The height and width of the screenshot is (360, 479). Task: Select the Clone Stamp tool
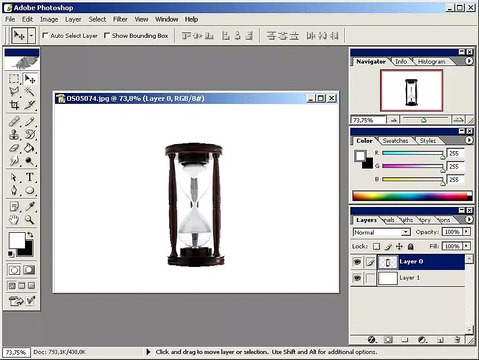pyautogui.click(x=14, y=135)
